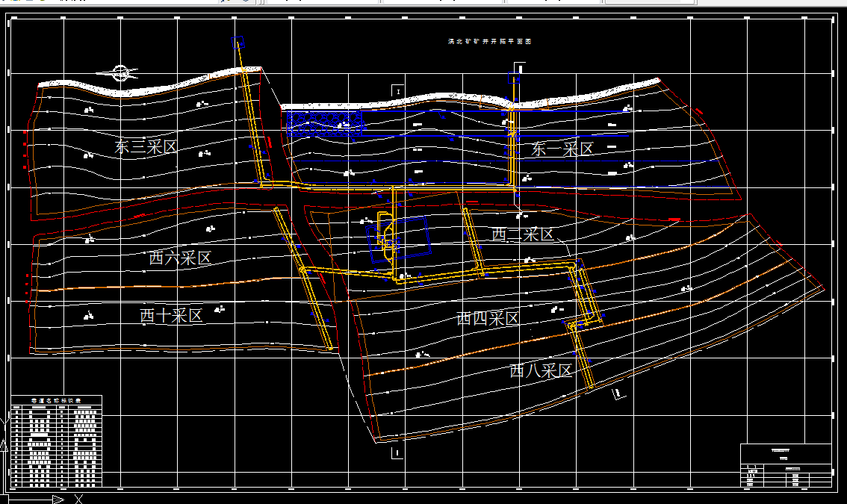Select the 西八采区 label in the drawing
The width and height of the screenshot is (847, 504).
pyautogui.click(x=541, y=370)
